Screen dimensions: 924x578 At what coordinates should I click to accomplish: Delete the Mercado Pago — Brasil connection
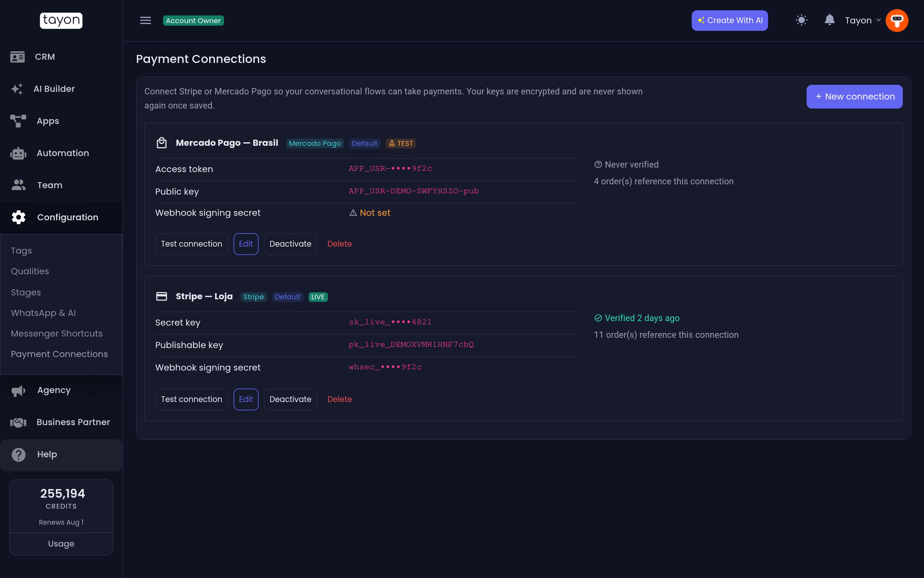(x=339, y=244)
